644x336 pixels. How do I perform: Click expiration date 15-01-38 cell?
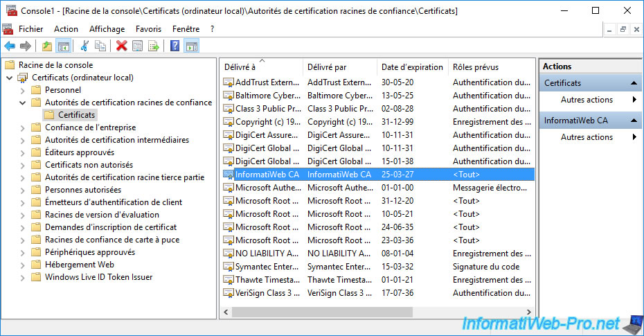397,161
